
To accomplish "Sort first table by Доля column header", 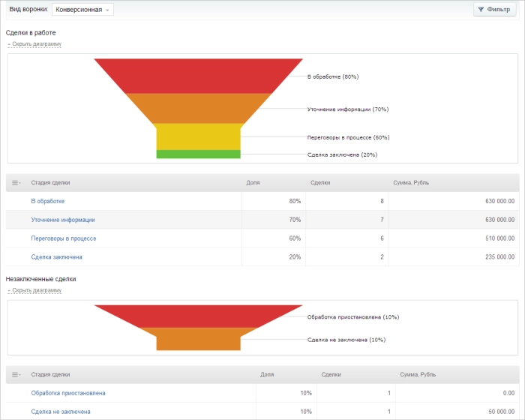I will [x=253, y=183].
